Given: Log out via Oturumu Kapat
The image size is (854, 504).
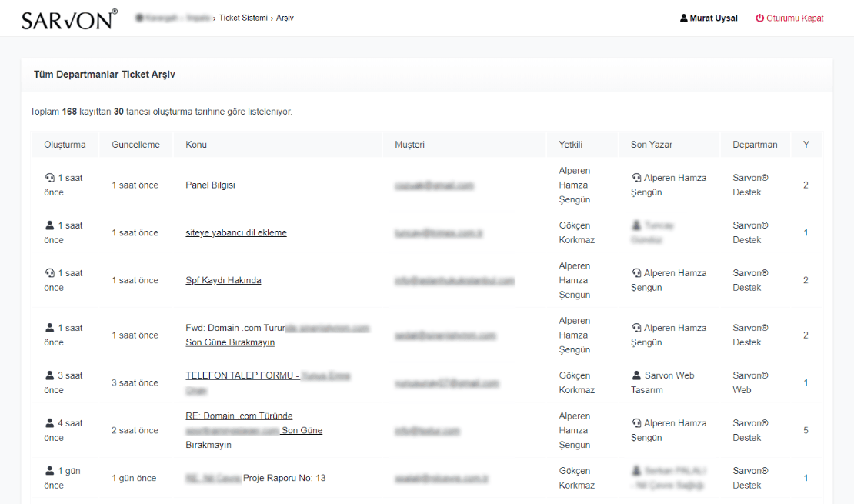Looking at the screenshot, I should (x=795, y=18).
